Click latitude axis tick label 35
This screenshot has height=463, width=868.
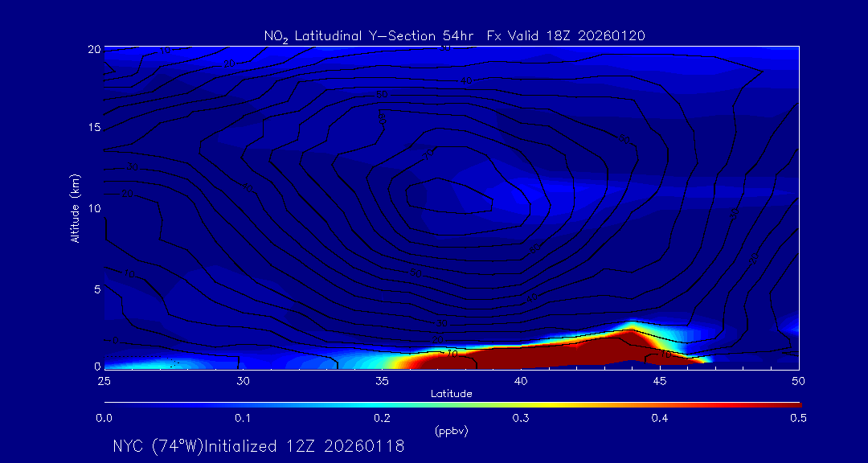pos(382,381)
